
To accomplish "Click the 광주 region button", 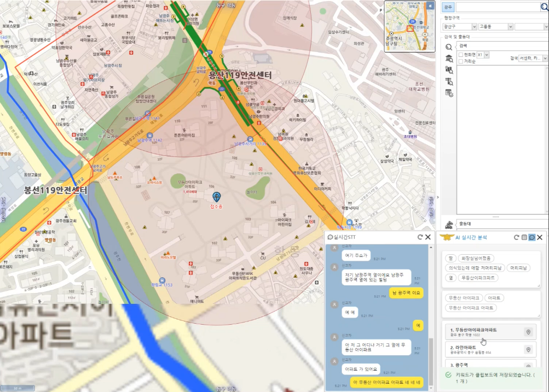I will click(448, 7).
